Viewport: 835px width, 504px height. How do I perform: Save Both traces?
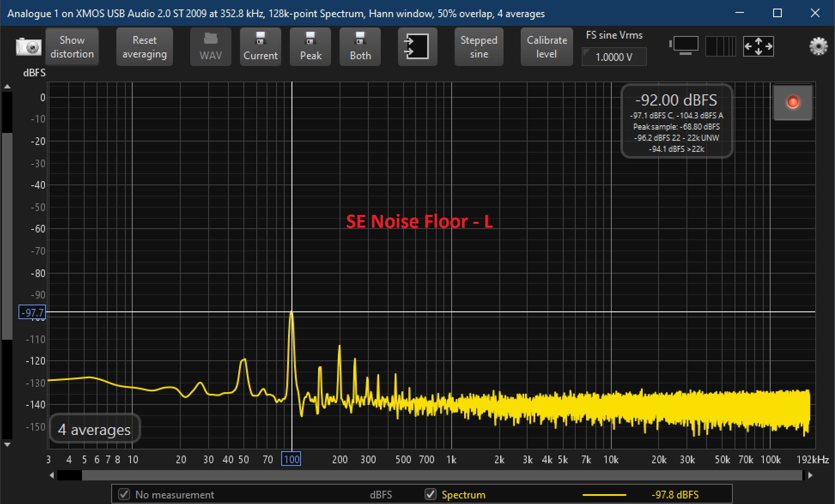[x=360, y=47]
